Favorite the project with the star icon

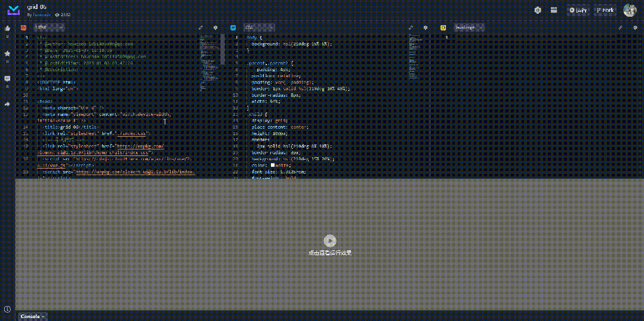(x=7, y=54)
